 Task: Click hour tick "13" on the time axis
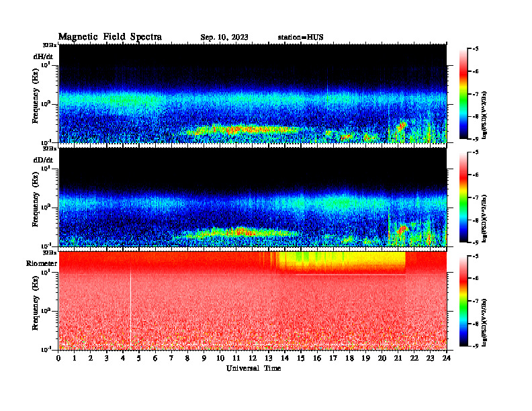269,359
